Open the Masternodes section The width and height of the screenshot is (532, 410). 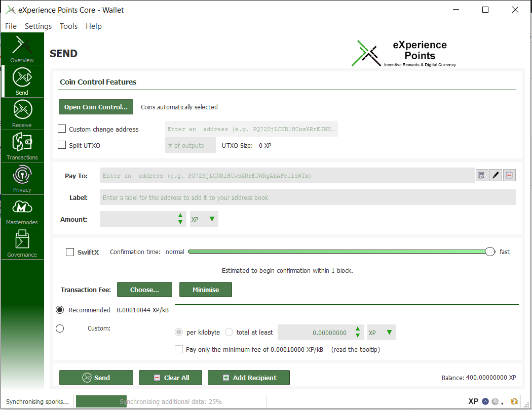[x=22, y=211]
